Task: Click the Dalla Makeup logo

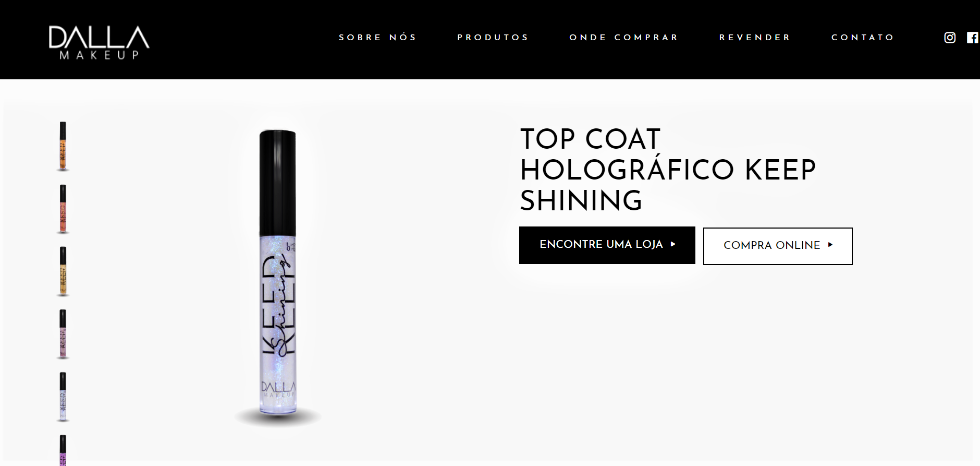Action: coord(99,43)
